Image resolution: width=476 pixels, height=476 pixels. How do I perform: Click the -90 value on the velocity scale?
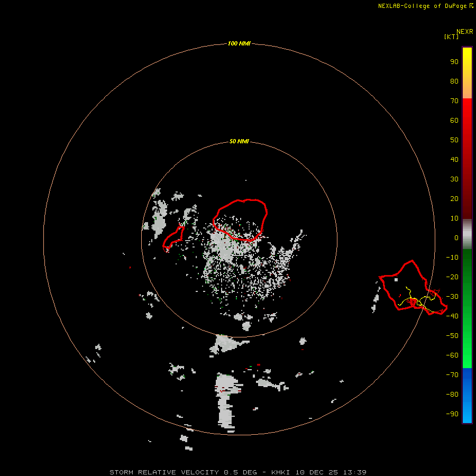(x=452, y=414)
